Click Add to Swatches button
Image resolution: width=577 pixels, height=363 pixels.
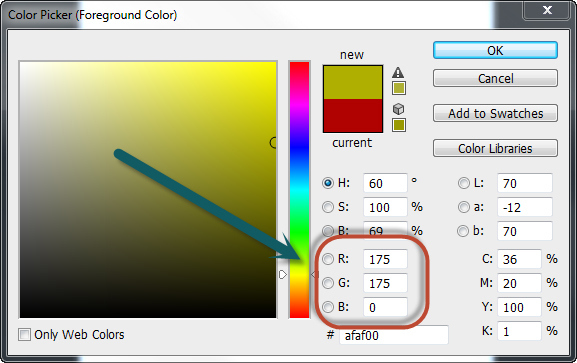tap(495, 113)
